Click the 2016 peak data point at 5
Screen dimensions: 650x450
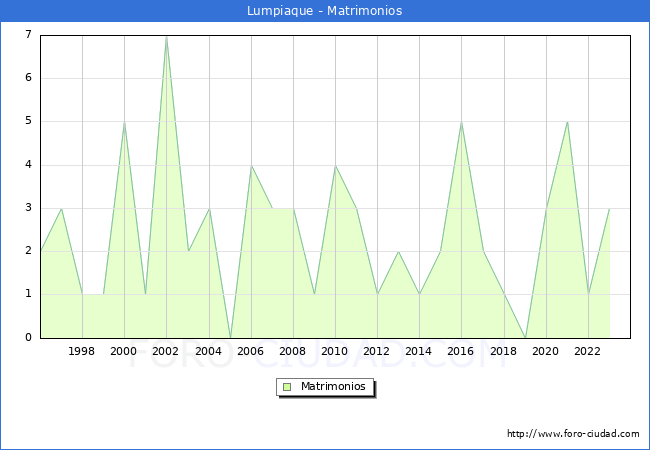pos(461,122)
